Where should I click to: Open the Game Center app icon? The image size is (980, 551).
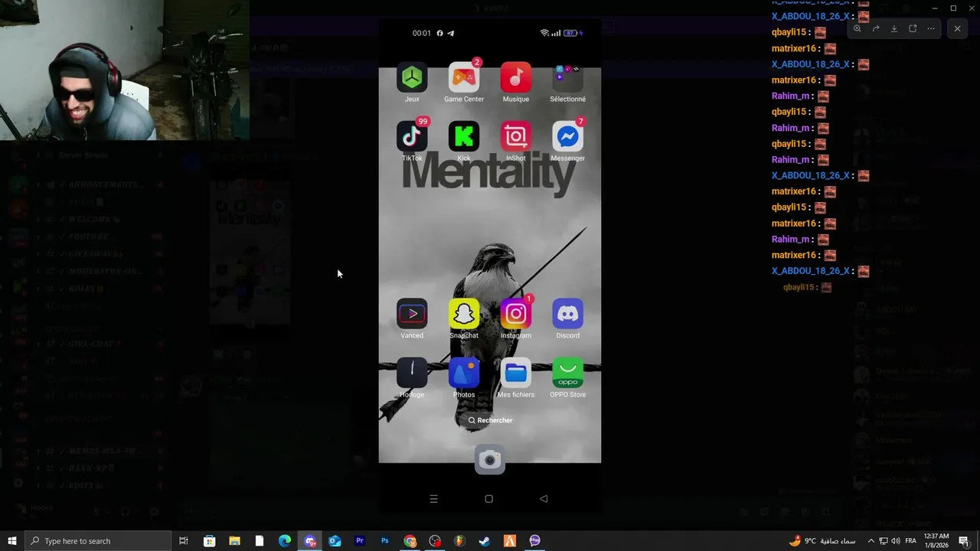pyautogui.click(x=464, y=77)
